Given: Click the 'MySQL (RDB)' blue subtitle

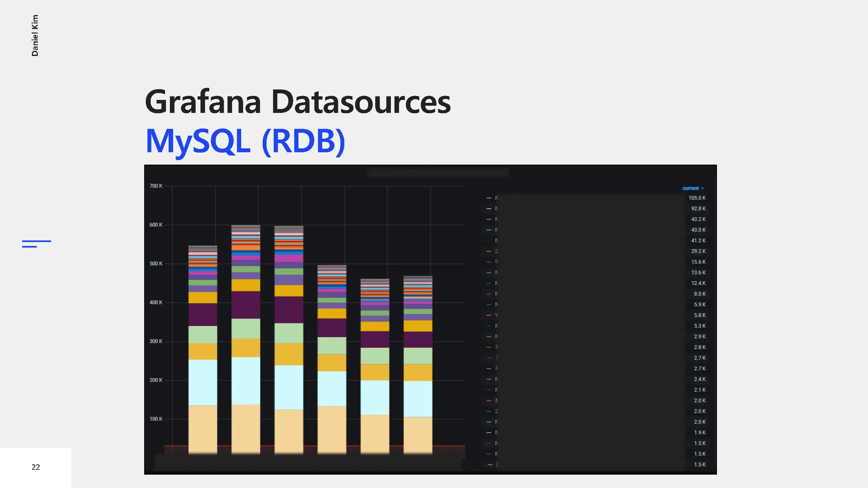Looking at the screenshot, I should [245, 141].
